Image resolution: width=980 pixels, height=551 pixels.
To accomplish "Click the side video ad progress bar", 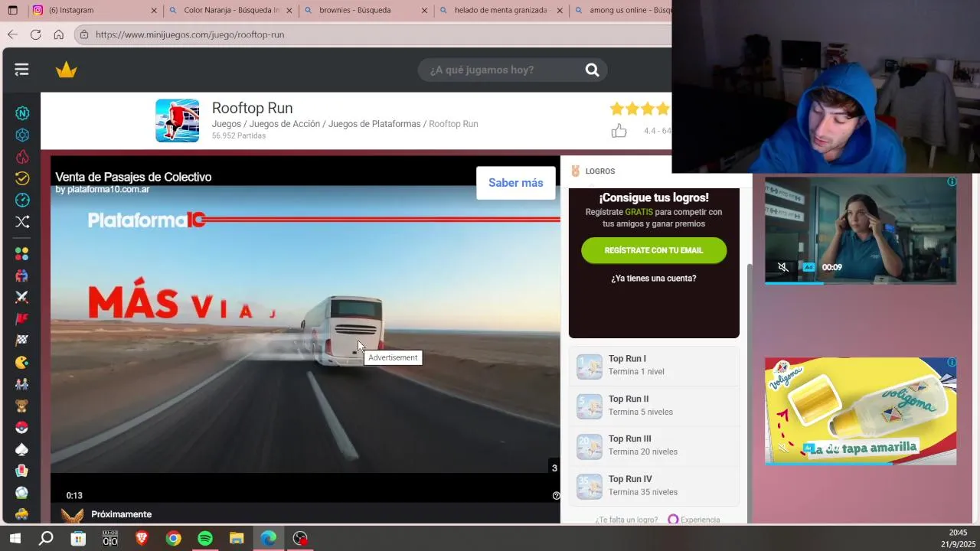I will coord(860,282).
